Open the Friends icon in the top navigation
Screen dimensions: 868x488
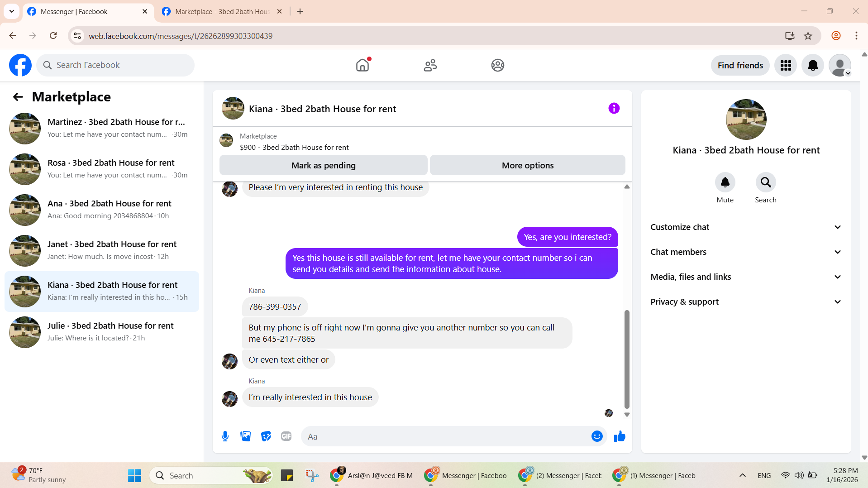[430, 65]
